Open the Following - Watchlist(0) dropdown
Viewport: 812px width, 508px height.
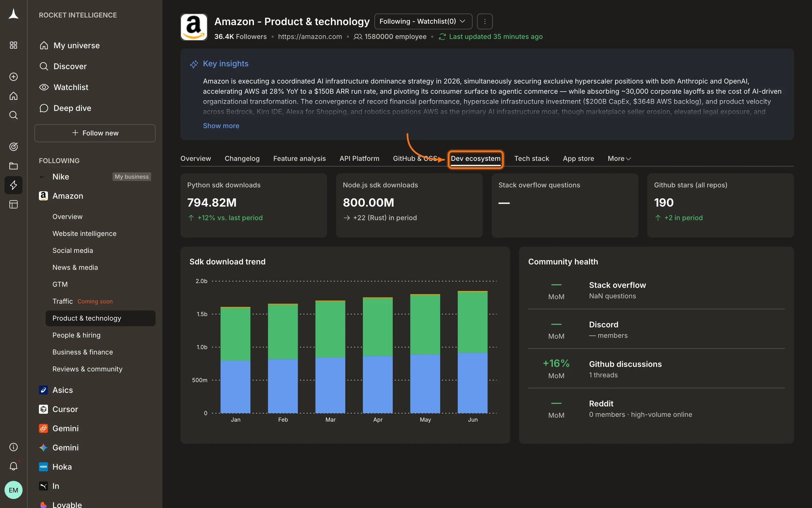point(423,21)
